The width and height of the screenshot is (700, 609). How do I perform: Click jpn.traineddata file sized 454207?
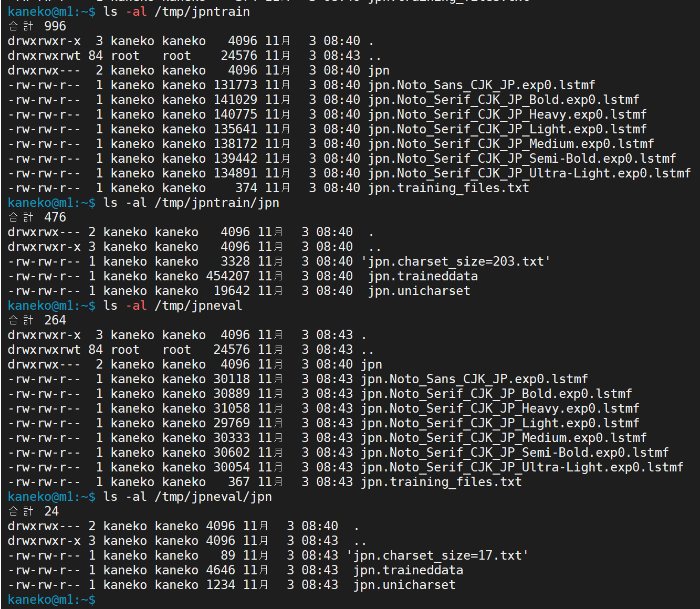423,276
